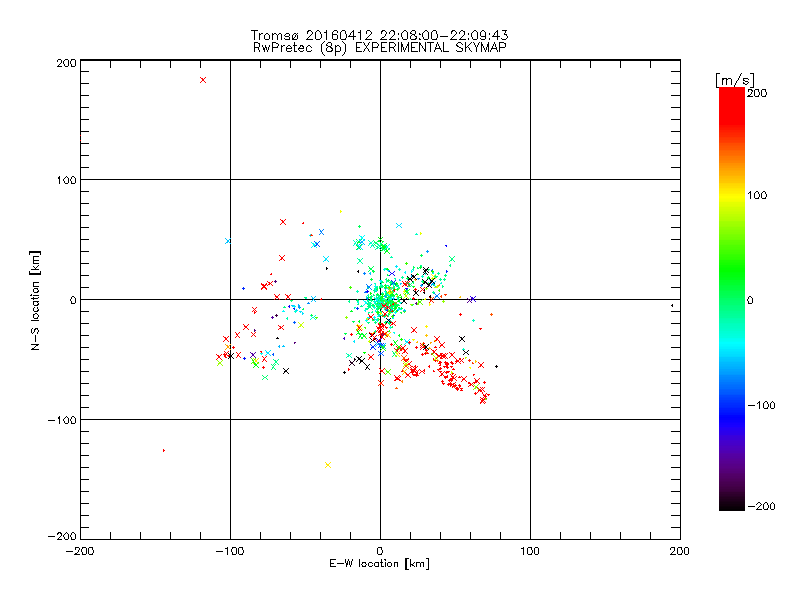Click the x-axis tick label '−200'
800x600 pixels.
(x=80, y=551)
